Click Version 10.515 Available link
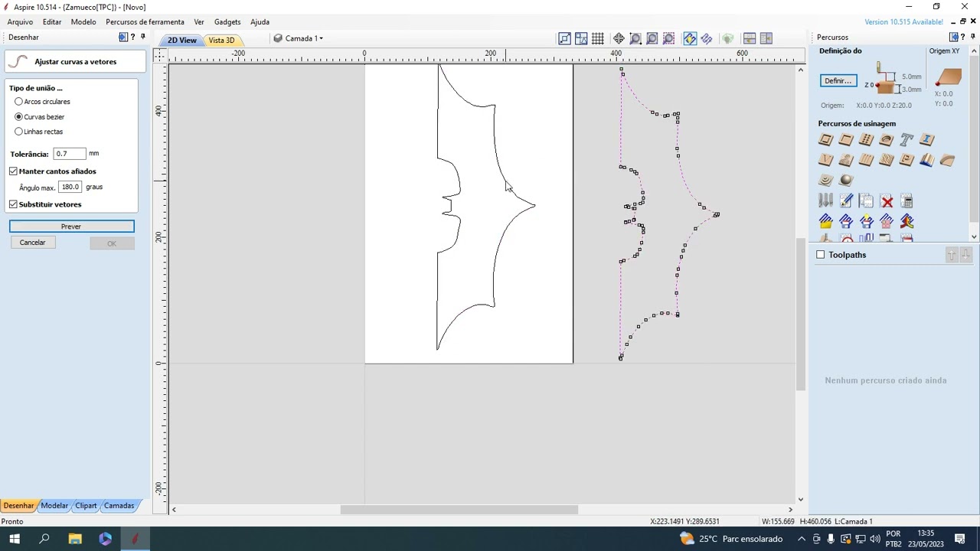 (x=904, y=21)
